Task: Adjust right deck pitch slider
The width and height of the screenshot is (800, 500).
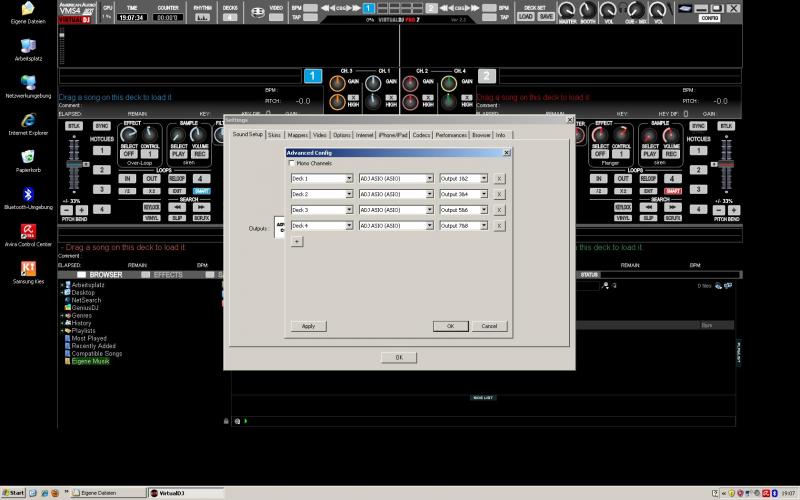Action: click(726, 164)
